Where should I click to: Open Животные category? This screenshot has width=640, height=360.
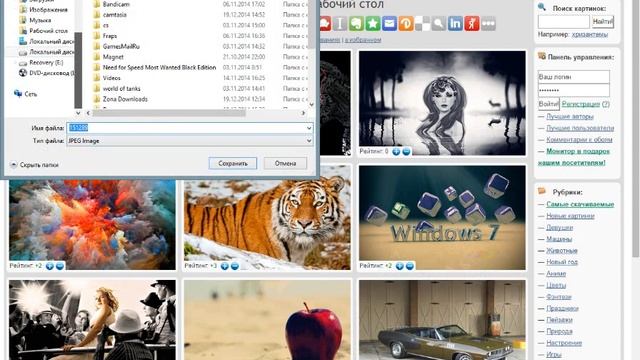pos(562,251)
